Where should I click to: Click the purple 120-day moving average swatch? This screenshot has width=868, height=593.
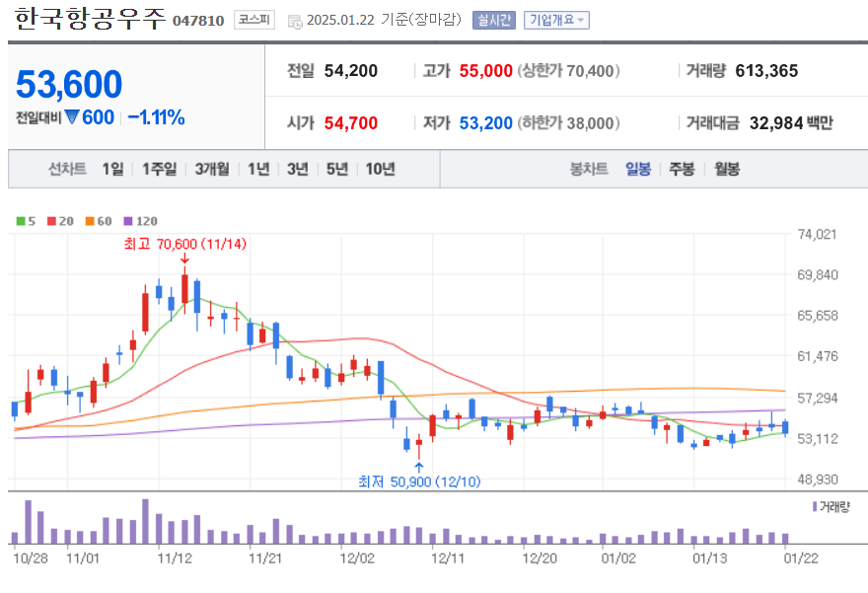(128, 221)
